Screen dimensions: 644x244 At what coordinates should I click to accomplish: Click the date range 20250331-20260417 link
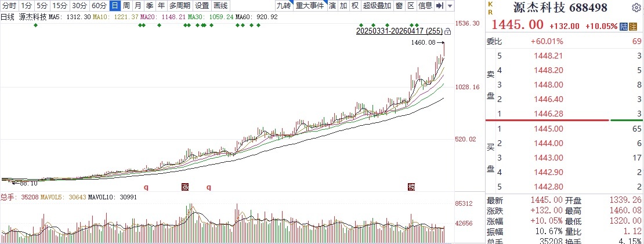coord(399,31)
